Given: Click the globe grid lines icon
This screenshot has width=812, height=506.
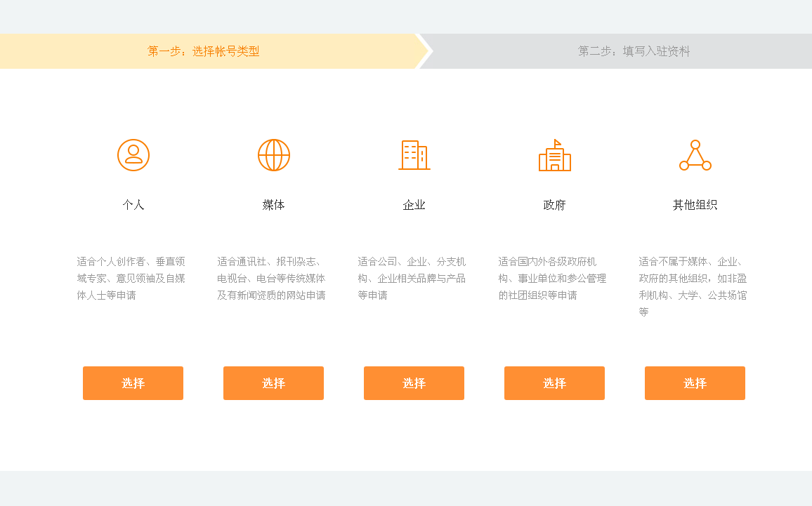Looking at the screenshot, I should [x=274, y=156].
